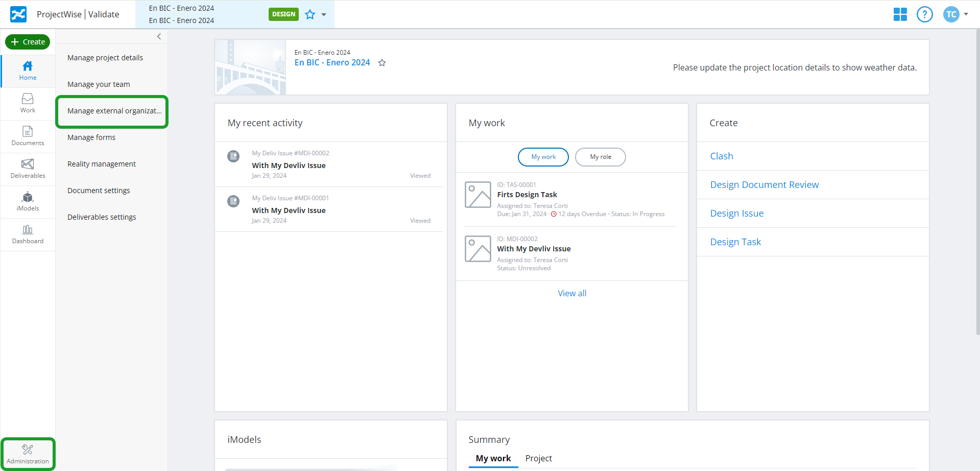Click the project bridge thumbnail image
This screenshot has height=471, width=980.
point(250,67)
